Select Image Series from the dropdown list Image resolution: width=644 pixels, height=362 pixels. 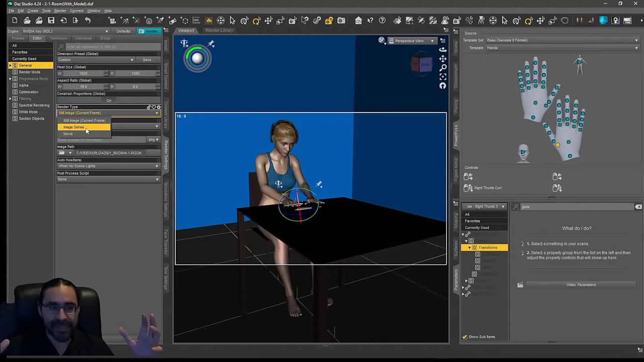tap(74, 127)
